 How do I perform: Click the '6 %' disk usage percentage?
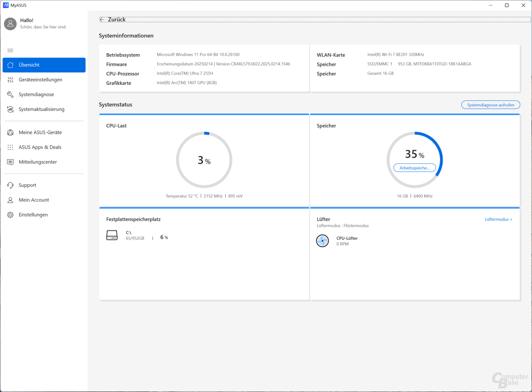164,237
